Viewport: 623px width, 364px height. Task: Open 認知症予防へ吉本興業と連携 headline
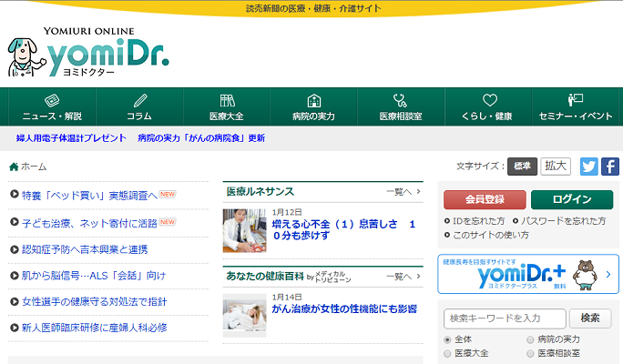[85, 249]
